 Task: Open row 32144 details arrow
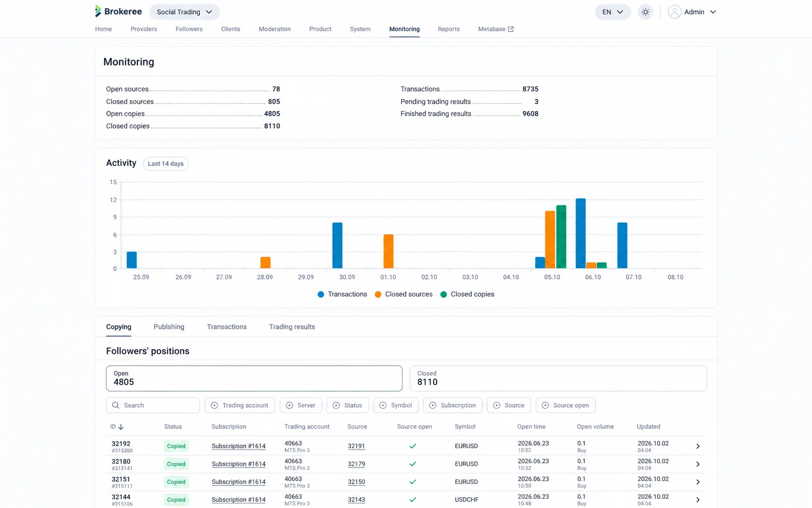coord(697,500)
